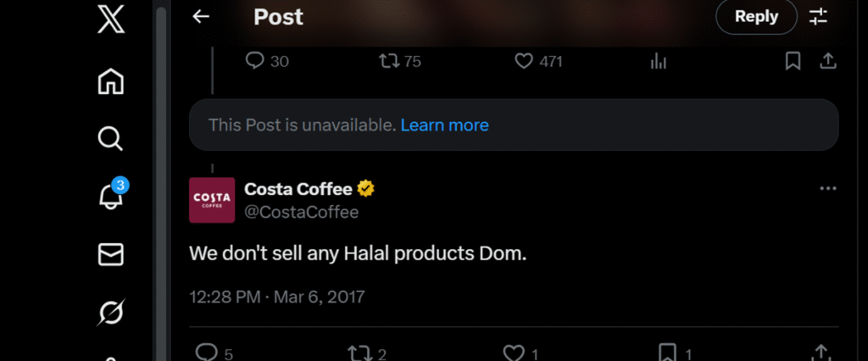The width and height of the screenshot is (868, 361).
Task: Open Messages envelope icon
Action: click(110, 254)
